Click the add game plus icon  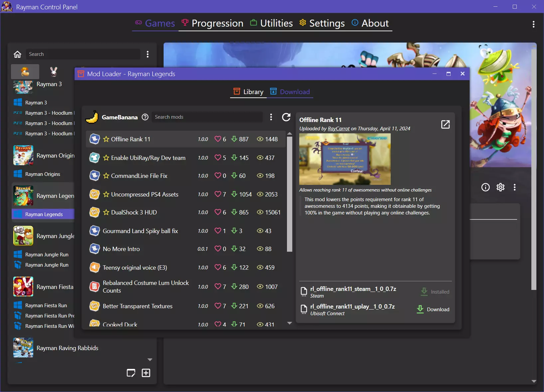click(x=146, y=373)
